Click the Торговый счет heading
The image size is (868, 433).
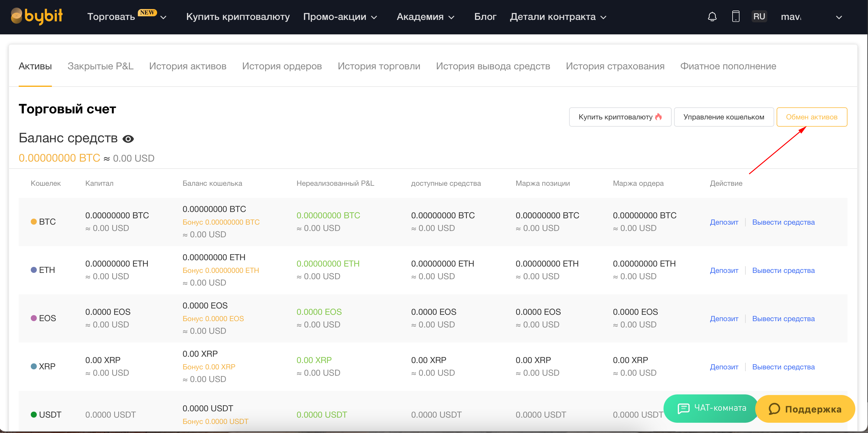tap(67, 109)
